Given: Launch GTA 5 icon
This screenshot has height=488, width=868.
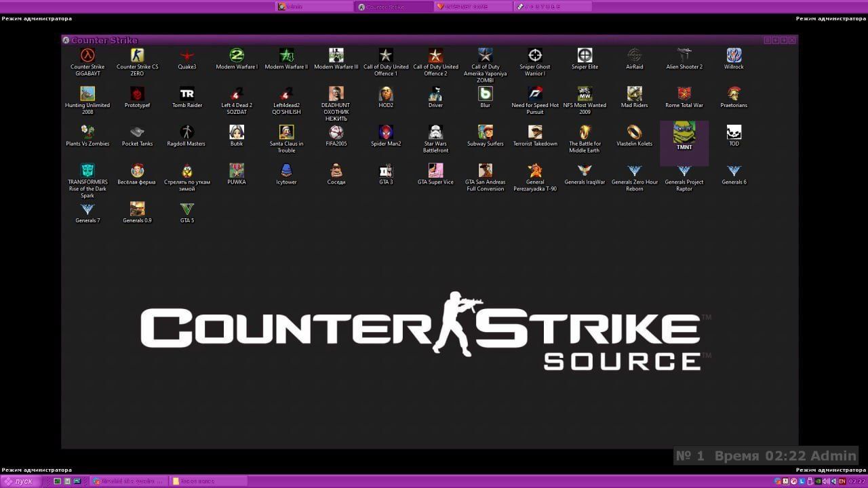Looking at the screenshot, I should 187,209.
